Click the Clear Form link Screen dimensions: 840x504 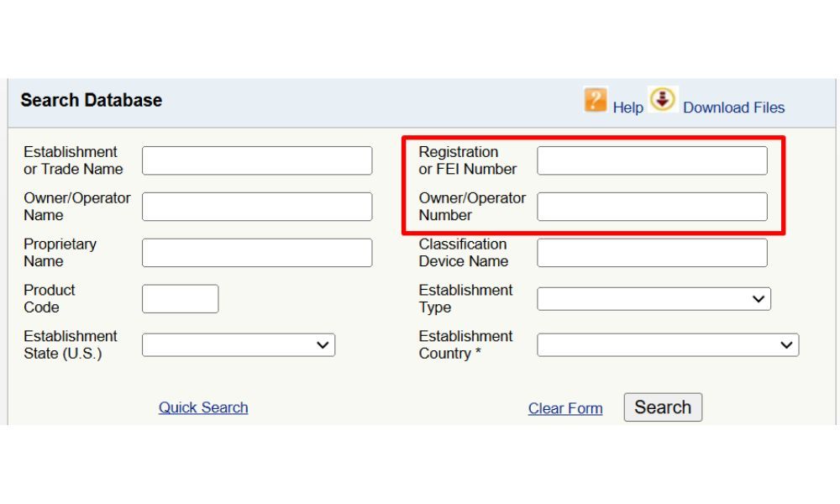(565, 409)
